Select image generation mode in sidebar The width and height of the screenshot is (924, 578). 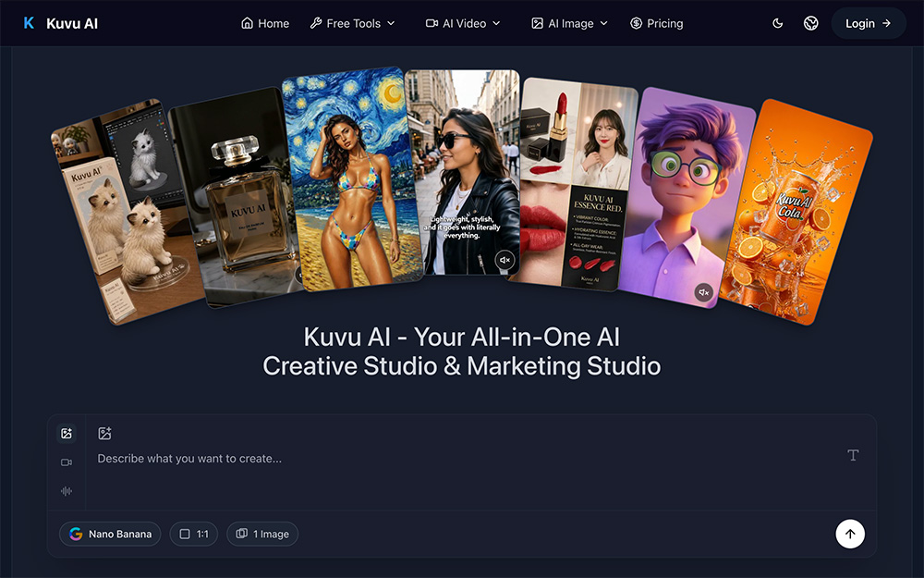67,434
